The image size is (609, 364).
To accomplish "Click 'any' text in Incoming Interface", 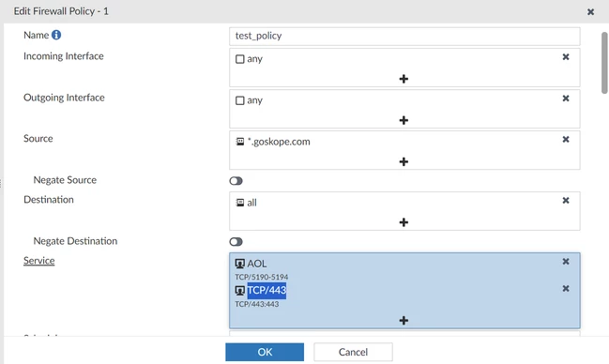I will 255,59.
